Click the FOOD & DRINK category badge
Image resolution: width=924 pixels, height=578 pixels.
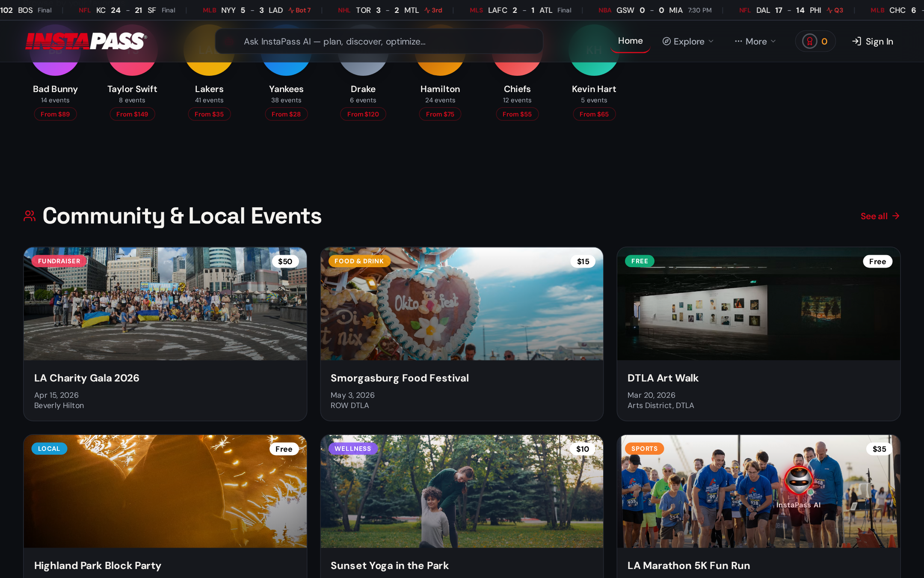pos(359,261)
